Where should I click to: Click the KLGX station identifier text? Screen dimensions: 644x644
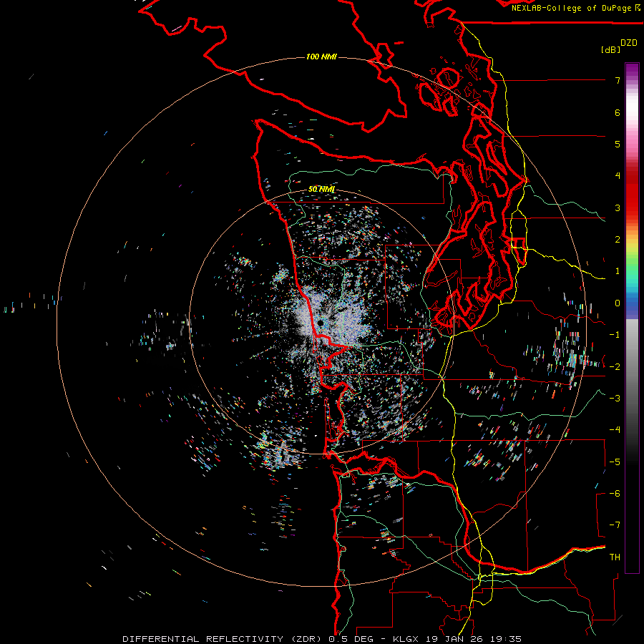pos(406,639)
